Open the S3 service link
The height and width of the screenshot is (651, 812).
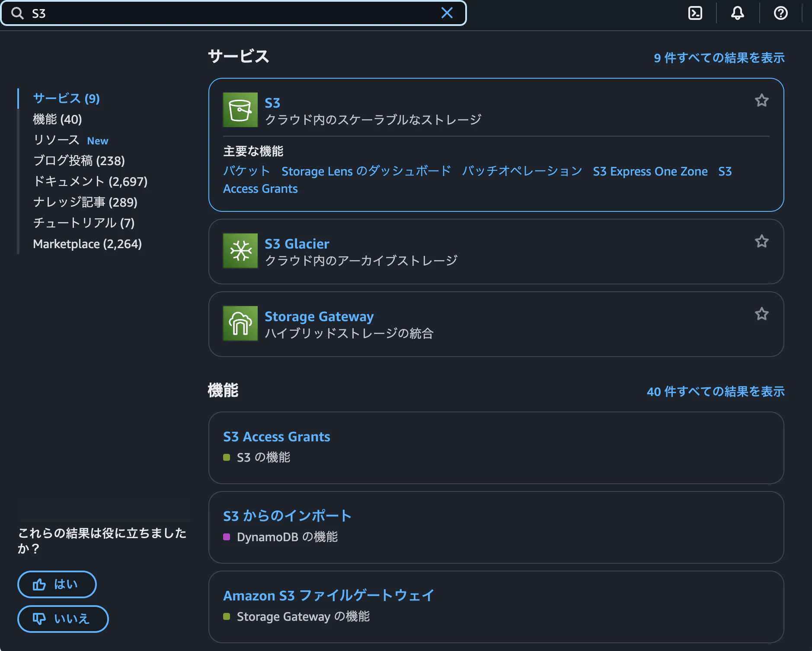click(x=272, y=103)
